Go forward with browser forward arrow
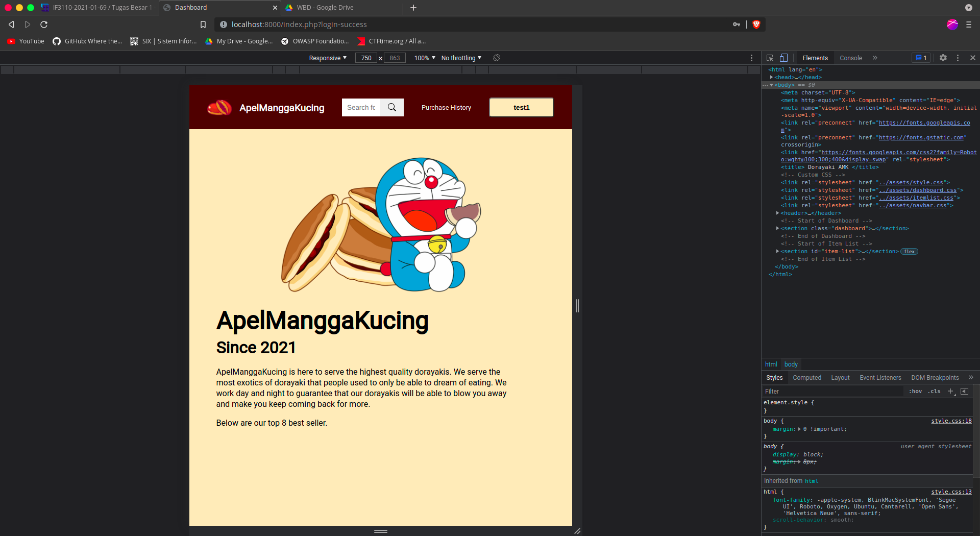The width and height of the screenshot is (980, 536). coord(28,25)
